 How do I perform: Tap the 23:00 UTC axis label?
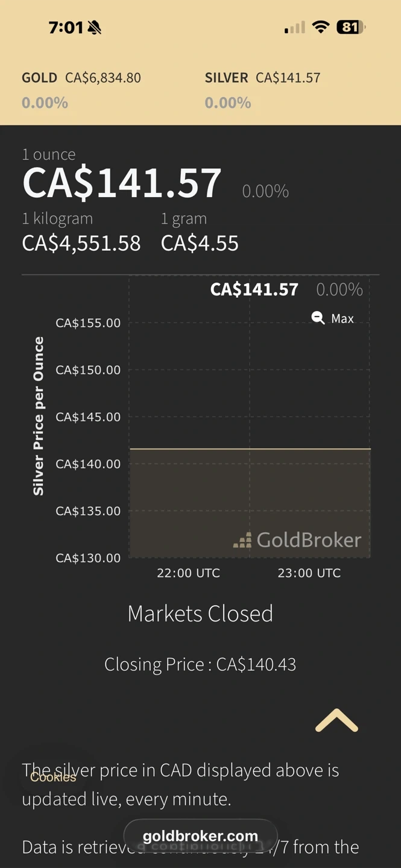click(x=309, y=573)
